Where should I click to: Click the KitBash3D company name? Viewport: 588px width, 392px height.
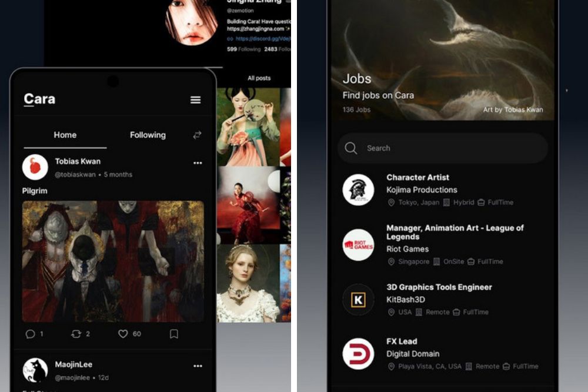coord(406,300)
